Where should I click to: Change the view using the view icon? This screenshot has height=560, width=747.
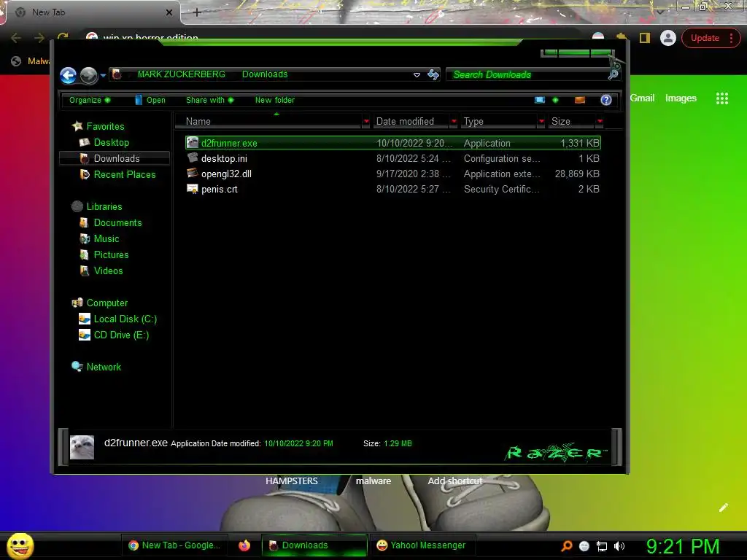[540, 100]
